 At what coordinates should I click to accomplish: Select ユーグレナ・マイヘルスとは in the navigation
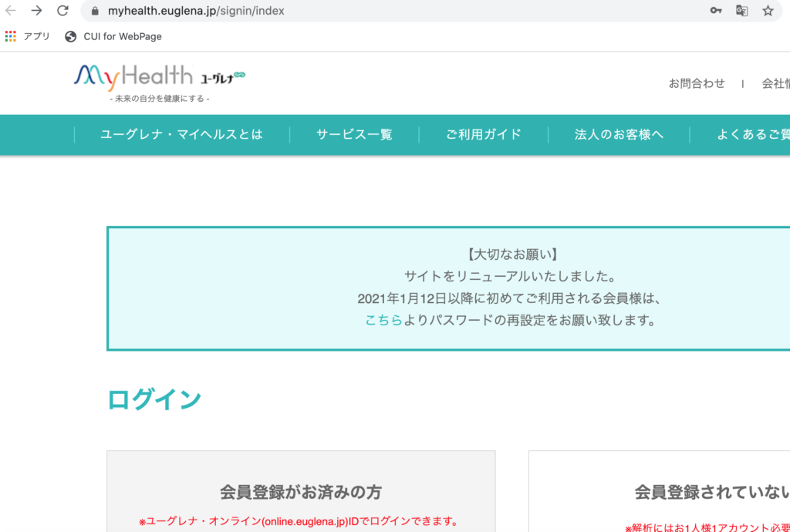tap(181, 134)
